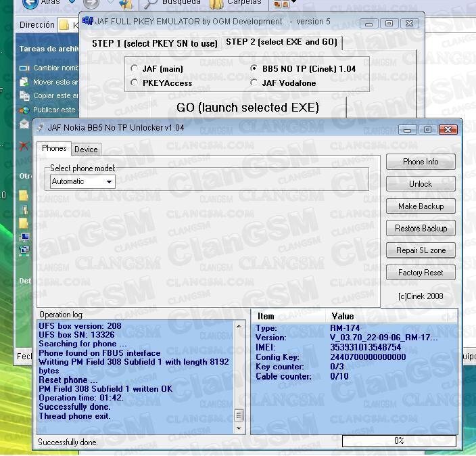Click Explorer Carpetas folders icon
476x456 pixels.
coord(216,3)
